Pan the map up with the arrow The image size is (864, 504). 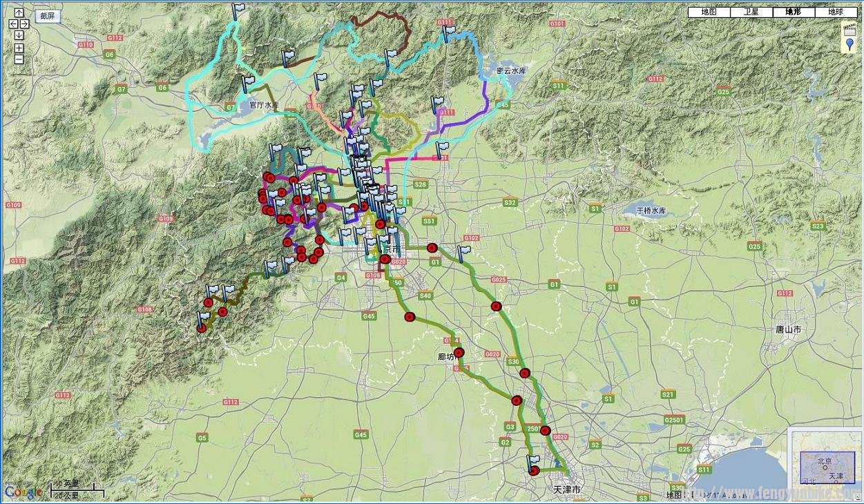coord(19,13)
